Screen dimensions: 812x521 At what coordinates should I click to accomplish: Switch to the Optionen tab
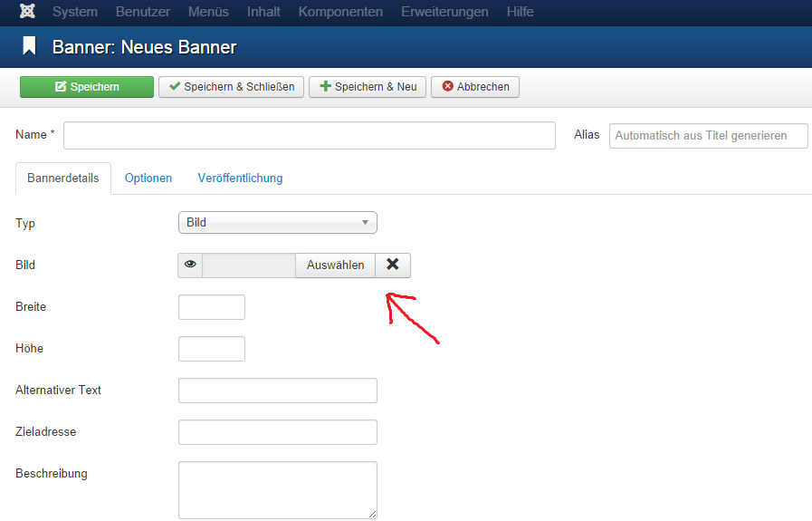[148, 178]
